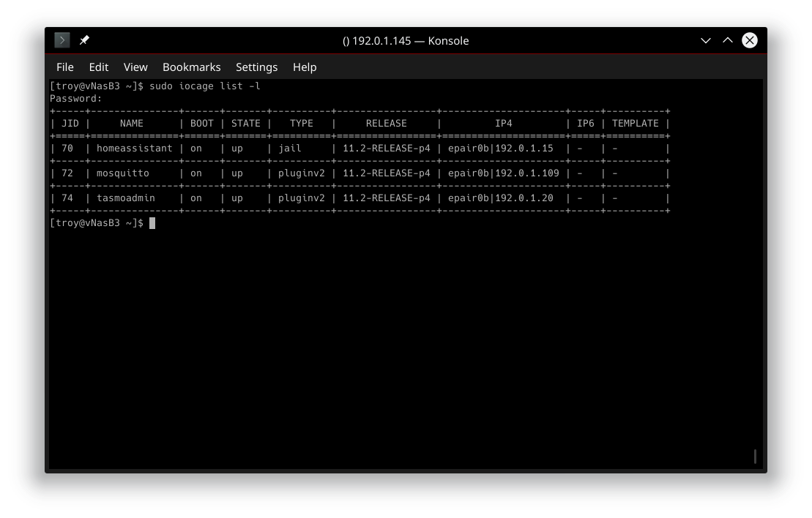
Task: Click the 'mosquitto' jail name
Action: (123, 173)
